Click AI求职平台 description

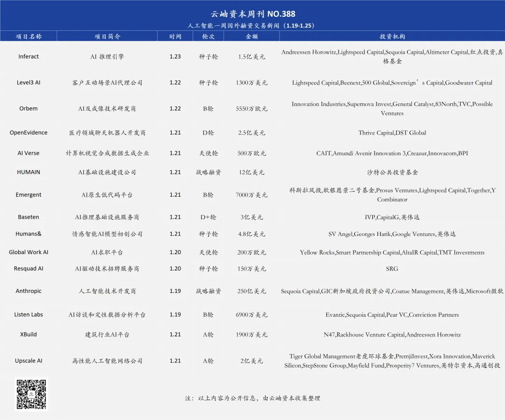[107, 252]
